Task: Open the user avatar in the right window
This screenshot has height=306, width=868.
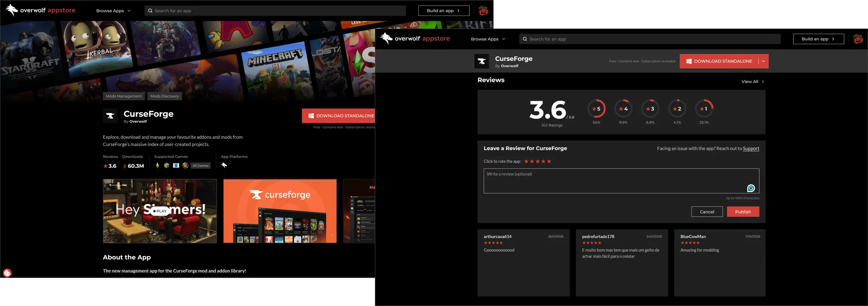Action: pyautogui.click(x=858, y=39)
